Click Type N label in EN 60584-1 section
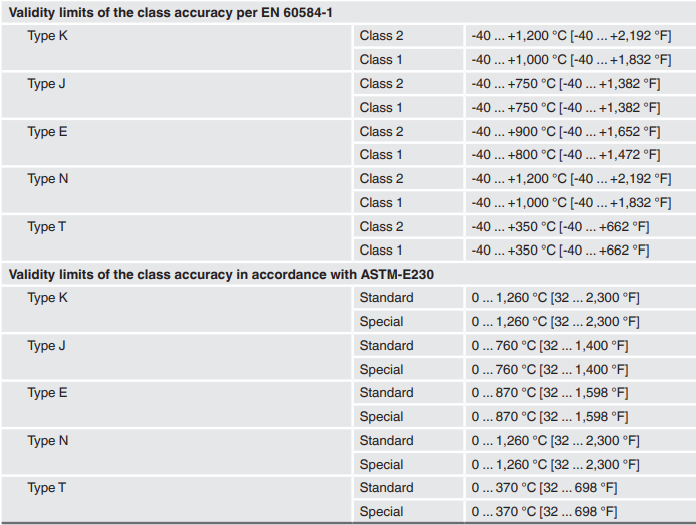 pos(48,179)
